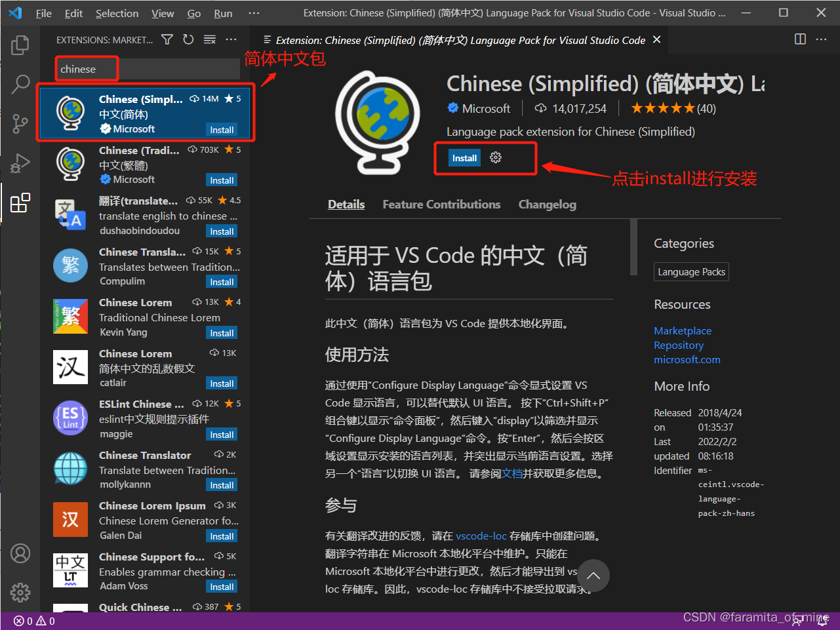Install Chinese (Traditional) language pack
840x630 pixels.
point(222,180)
